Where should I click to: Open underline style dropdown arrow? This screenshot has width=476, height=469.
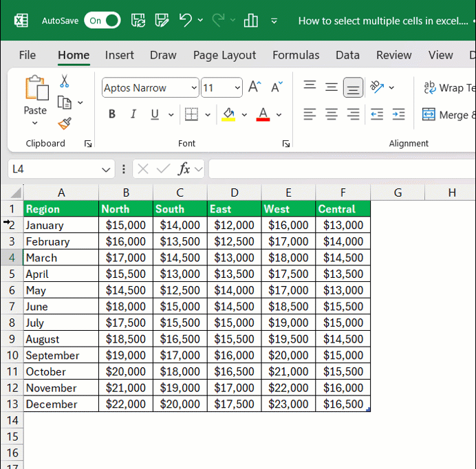[171, 115]
